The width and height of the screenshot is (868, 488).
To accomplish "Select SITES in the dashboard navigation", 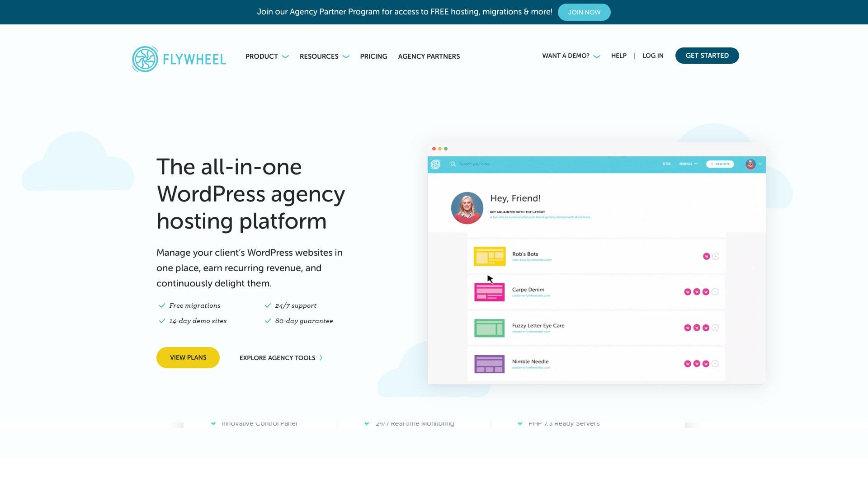I will 666,164.
